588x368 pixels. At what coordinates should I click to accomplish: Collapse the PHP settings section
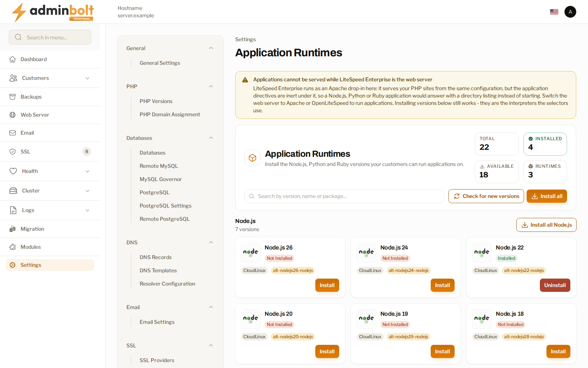pyautogui.click(x=211, y=86)
